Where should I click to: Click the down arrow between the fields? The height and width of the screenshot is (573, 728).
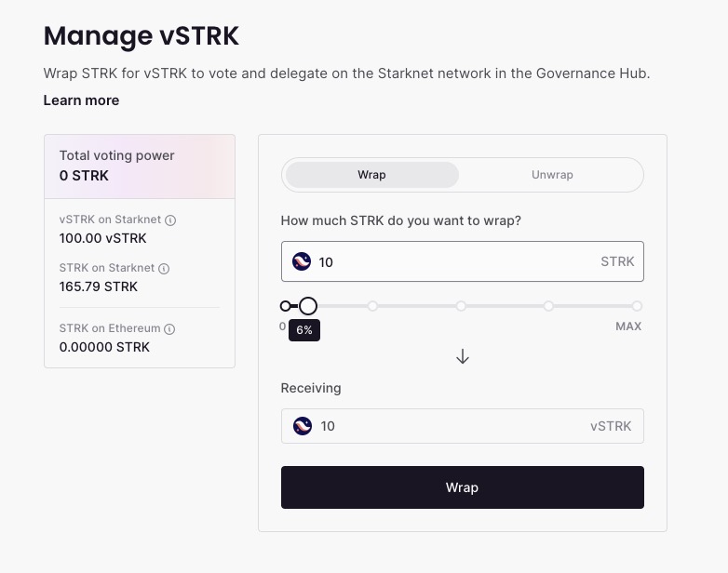(463, 357)
